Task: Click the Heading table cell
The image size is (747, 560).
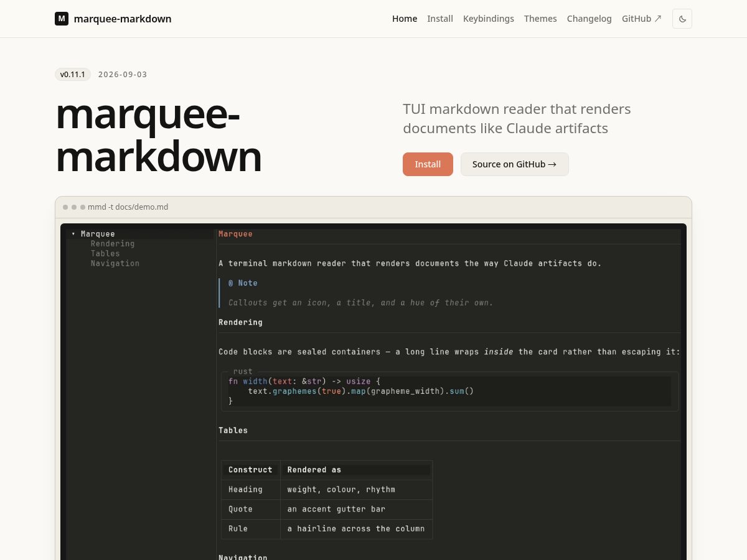Action: click(245, 490)
